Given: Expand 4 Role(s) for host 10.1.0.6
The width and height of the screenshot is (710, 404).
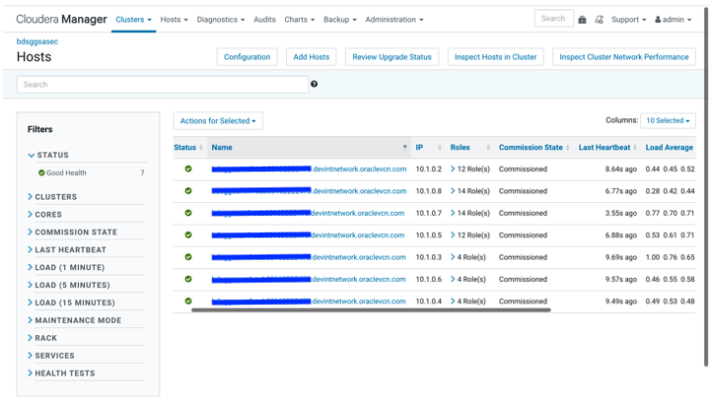Looking at the screenshot, I should (468, 279).
